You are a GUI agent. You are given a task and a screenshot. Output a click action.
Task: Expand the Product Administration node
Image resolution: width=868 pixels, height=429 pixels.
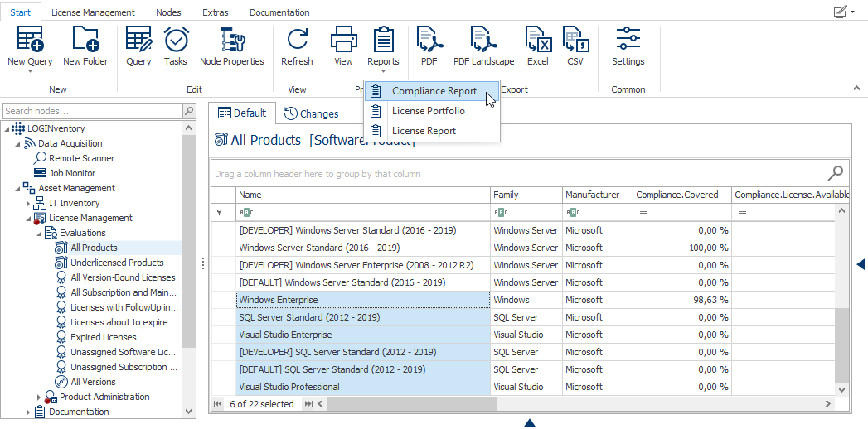coord(39,397)
